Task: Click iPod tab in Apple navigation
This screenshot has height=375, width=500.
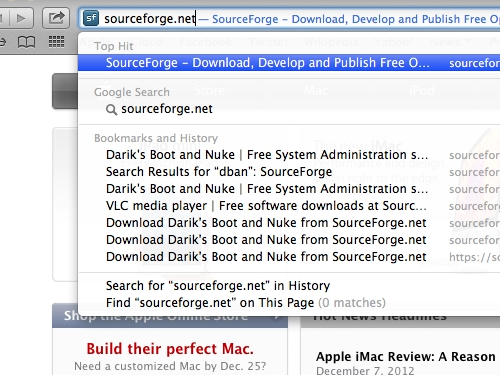Action: point(422,90)
